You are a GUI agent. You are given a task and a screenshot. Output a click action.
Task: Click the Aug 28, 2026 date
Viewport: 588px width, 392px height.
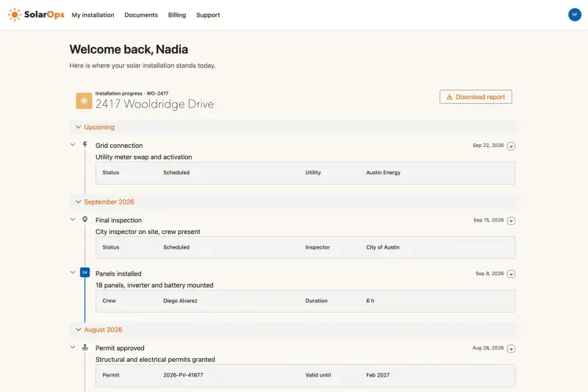pos(488,348)
